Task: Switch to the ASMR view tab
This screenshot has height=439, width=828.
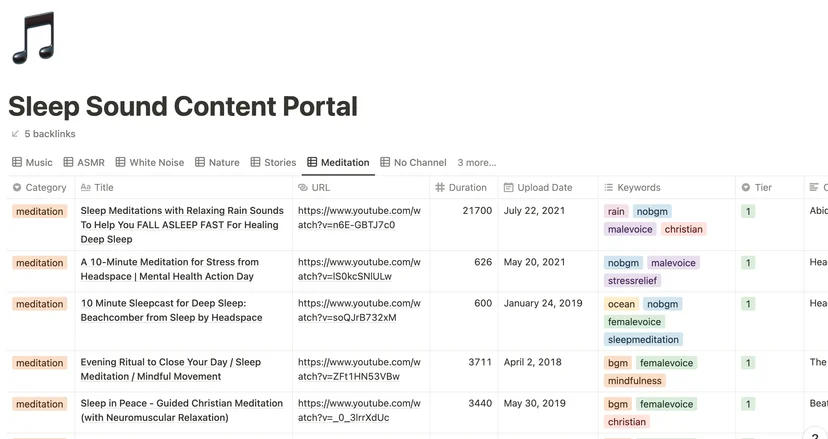Action: pos(84,162)
